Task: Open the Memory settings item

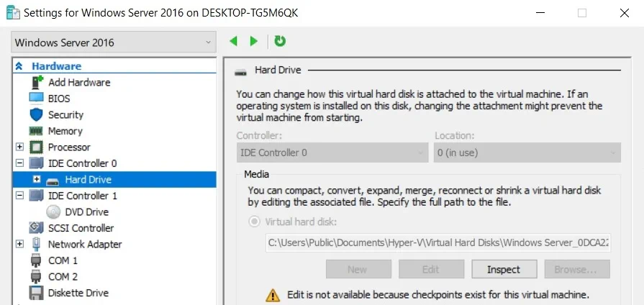Action: point(65,131)
